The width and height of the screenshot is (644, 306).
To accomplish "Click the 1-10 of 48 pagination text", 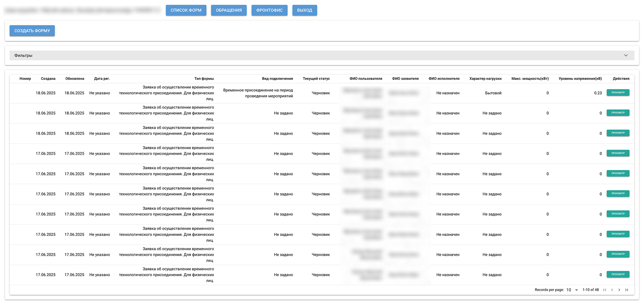I will click(591, 290).
